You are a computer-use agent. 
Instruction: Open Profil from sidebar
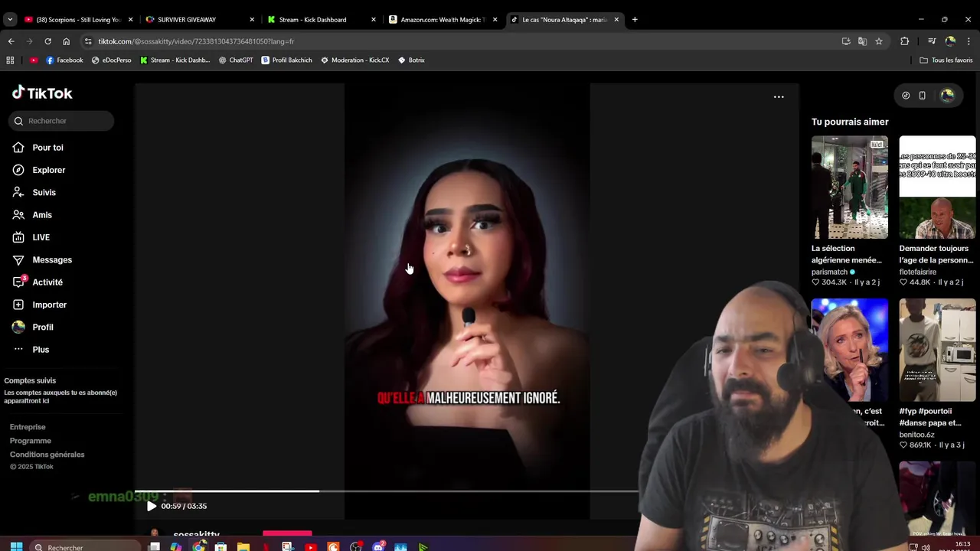(x=33, y=327)
